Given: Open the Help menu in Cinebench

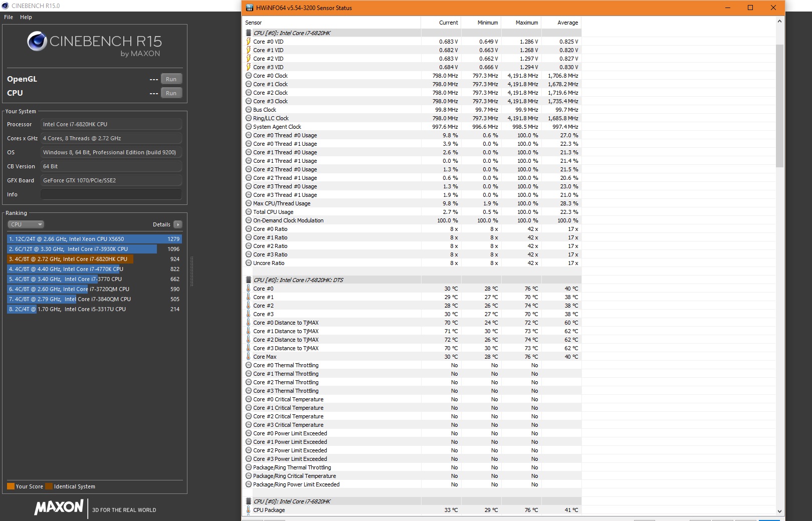Looking at the screenshot, I should (26, 17).
